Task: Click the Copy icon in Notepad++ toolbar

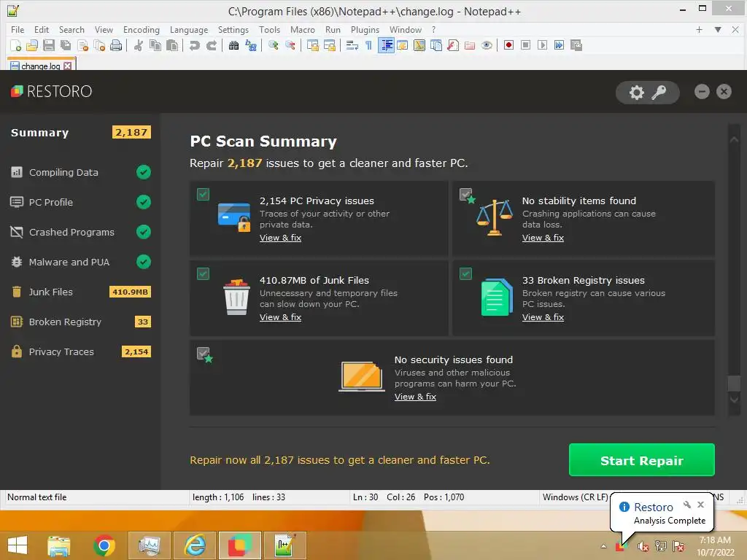Action: (x=155, y=45)
